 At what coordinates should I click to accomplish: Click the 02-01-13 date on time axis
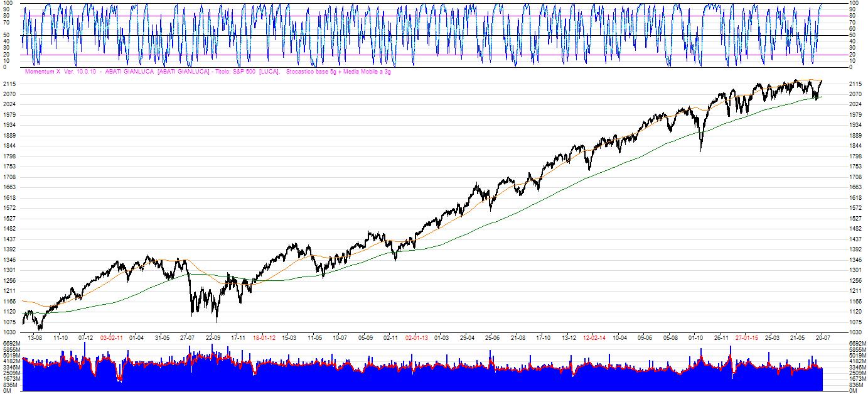pyautogui.click(x=417, y=337)
